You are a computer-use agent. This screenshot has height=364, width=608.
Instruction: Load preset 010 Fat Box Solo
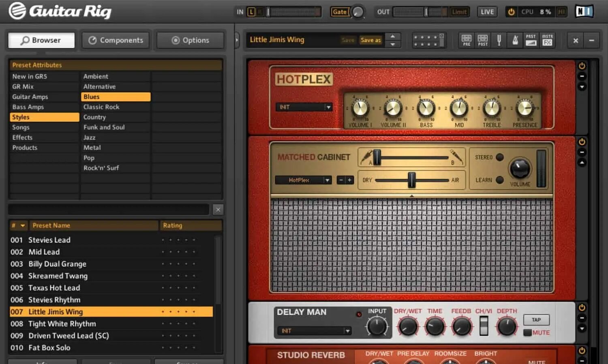tap(111, 348)
